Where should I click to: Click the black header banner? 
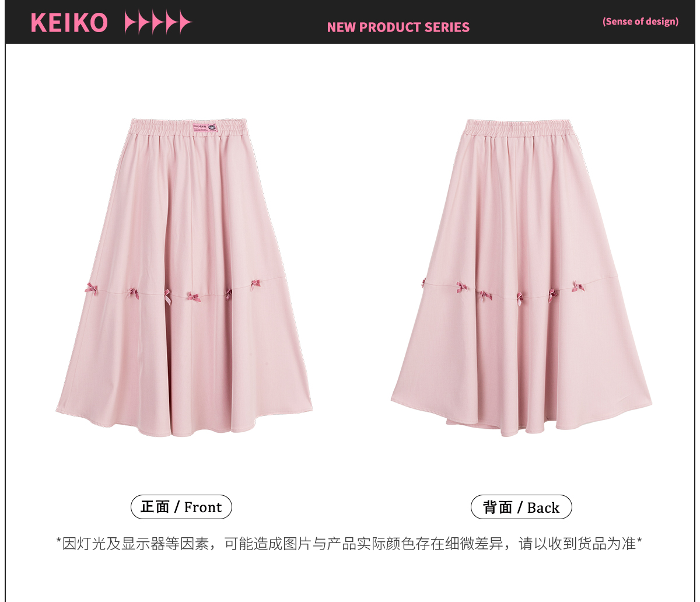[350, 22]
